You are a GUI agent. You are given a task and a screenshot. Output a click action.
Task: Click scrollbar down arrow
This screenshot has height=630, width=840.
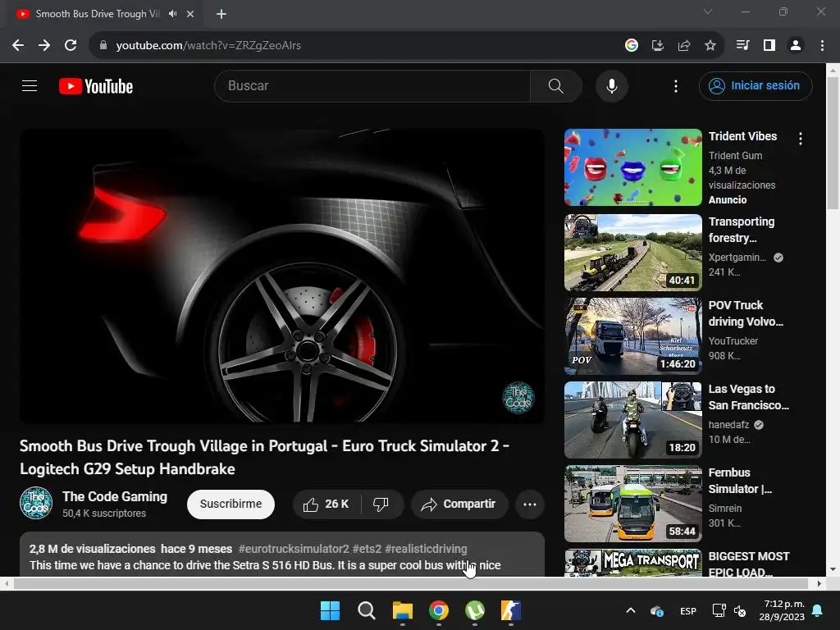tap(833, 569)
